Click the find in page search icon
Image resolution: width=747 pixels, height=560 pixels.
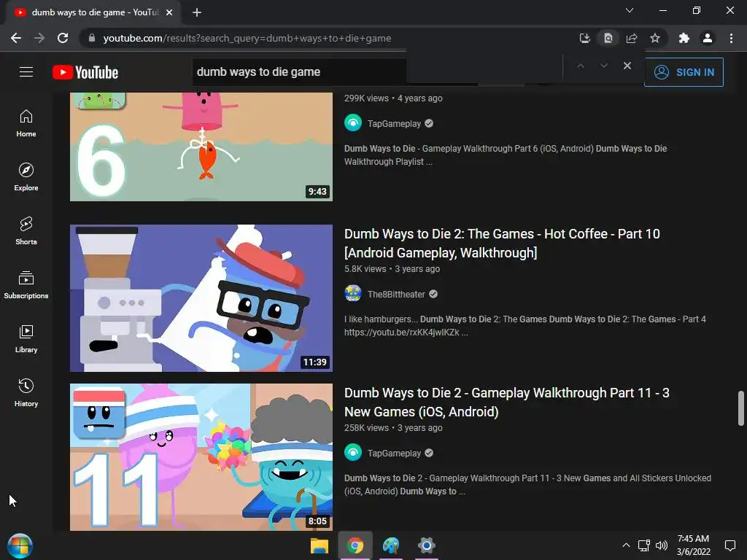pyautogui.click(x=608, y=38)
